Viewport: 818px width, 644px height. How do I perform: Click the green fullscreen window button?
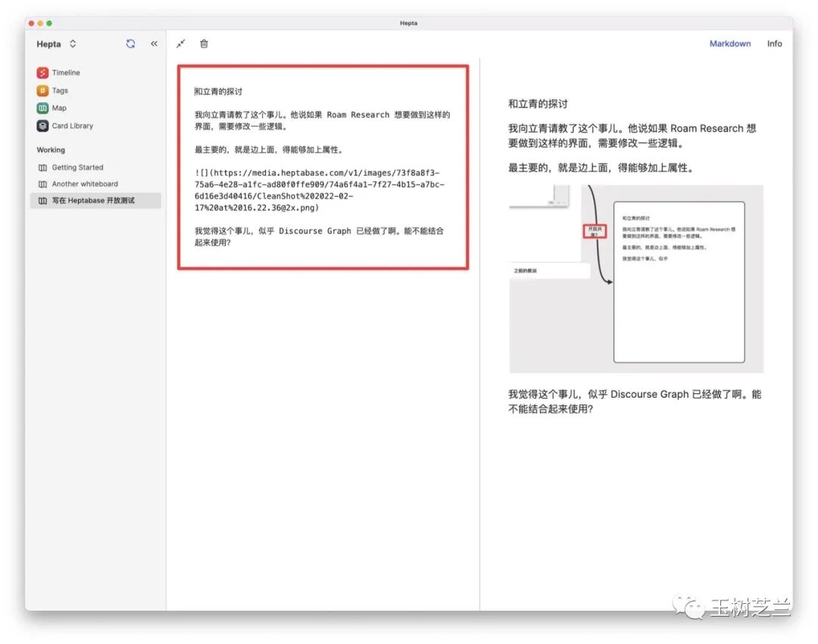(x=49, y=23)
